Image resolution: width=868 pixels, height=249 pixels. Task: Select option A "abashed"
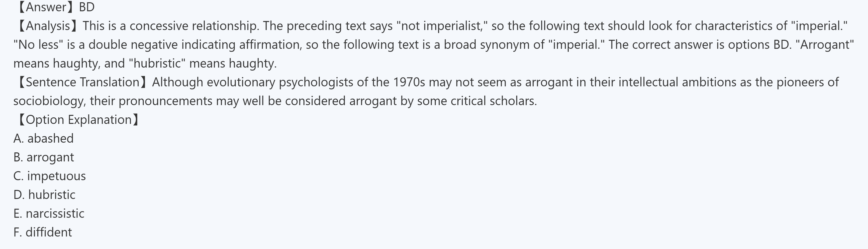[43, 139]
